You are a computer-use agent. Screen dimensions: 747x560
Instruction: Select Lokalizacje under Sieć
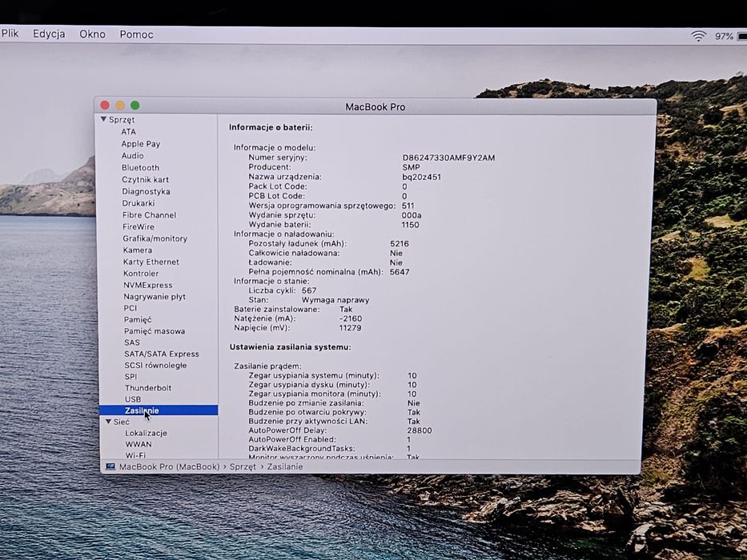(146, 434)
